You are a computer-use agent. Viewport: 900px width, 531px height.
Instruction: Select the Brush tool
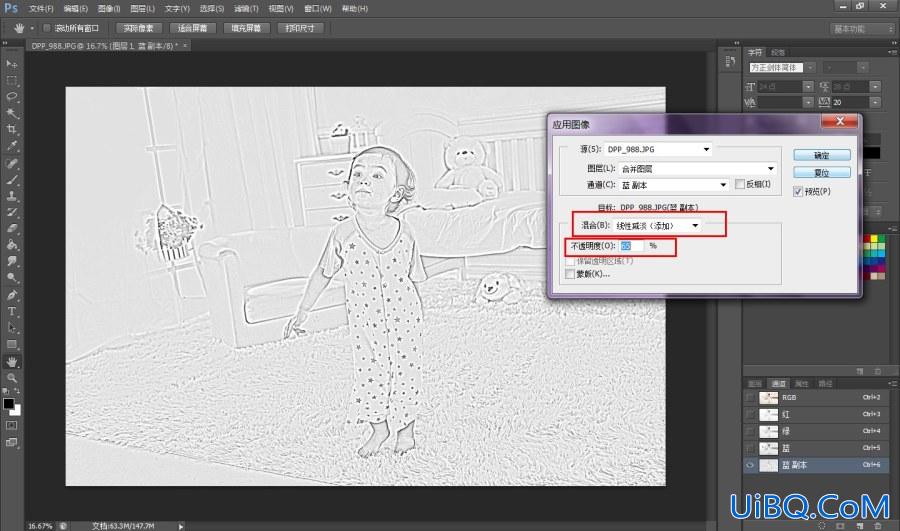coord(11,180)
